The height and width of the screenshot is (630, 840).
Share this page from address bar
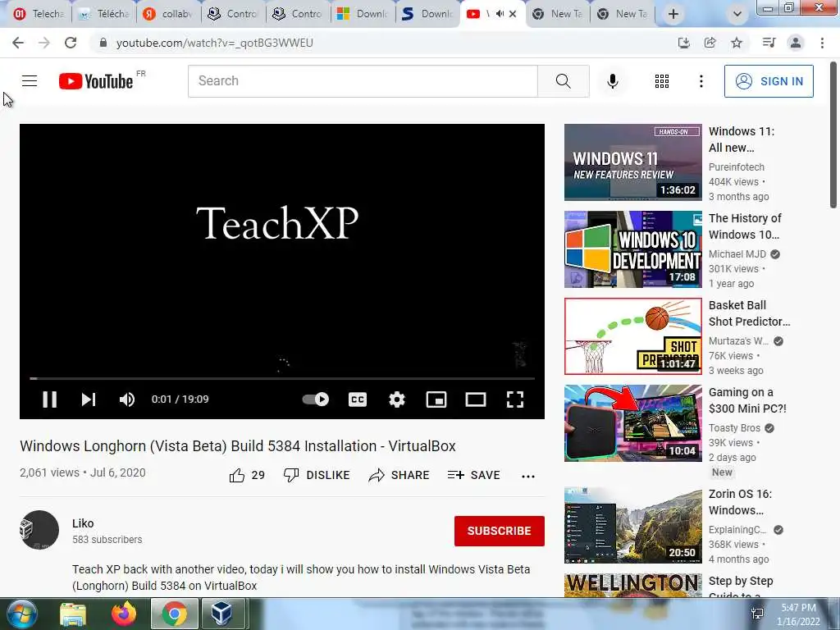(x=710, y=43)
